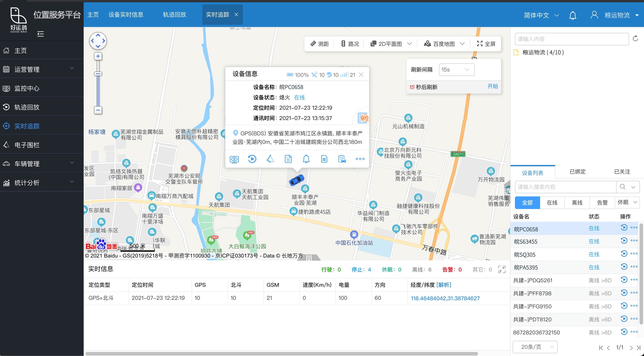The height and width of the screenshot is (356, 644).
Task: Open more options for 皖SQ305 row
Action: click(x=634, y=254)
